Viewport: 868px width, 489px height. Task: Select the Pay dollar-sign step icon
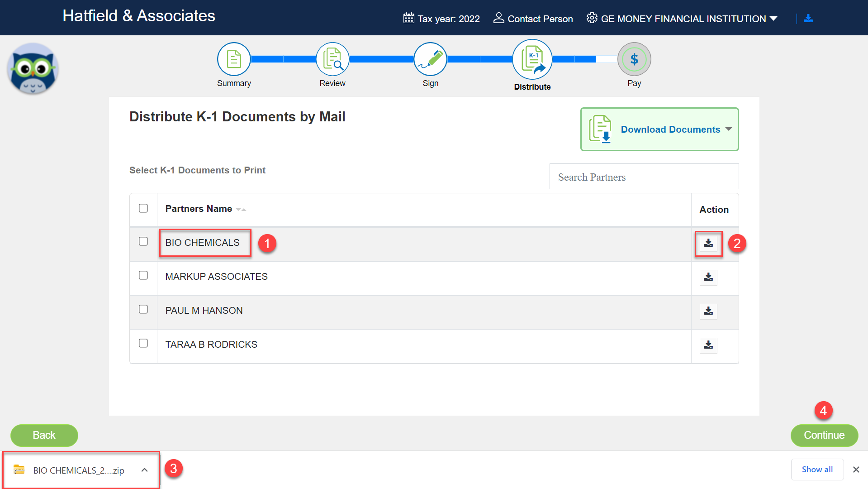pyautogui.click(x=634, y=59)
